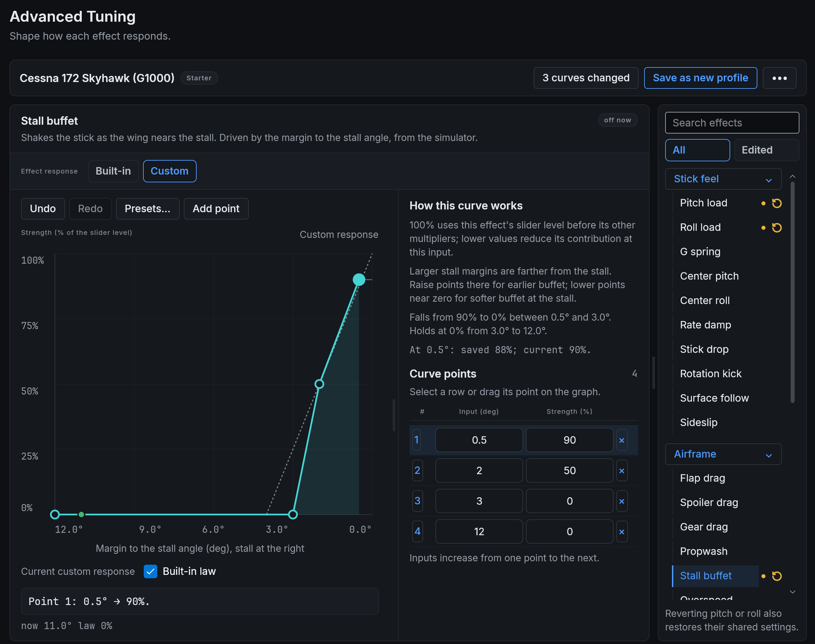Revert the Pitch load curve
The height and width of the screenshot is (644, 815).
[x=777, y=203]
